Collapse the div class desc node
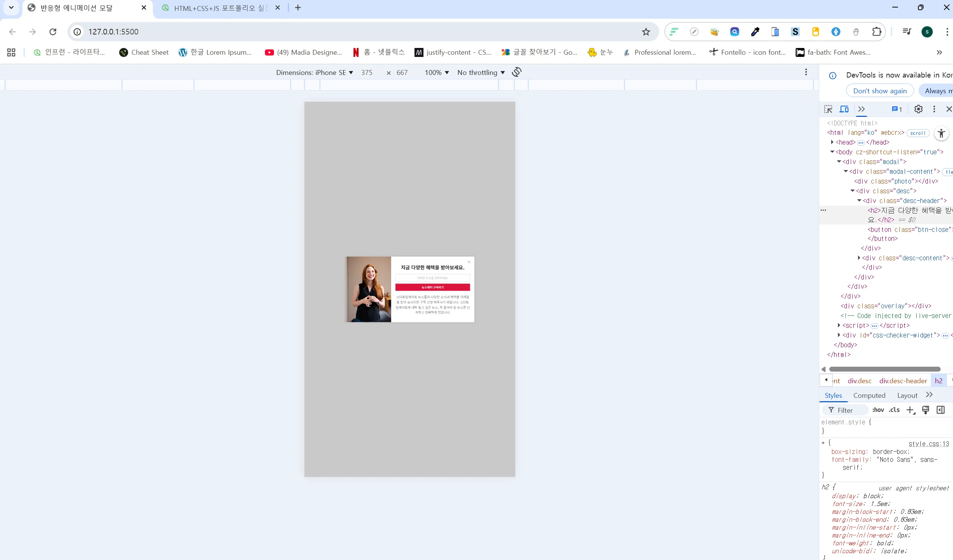 853,191
